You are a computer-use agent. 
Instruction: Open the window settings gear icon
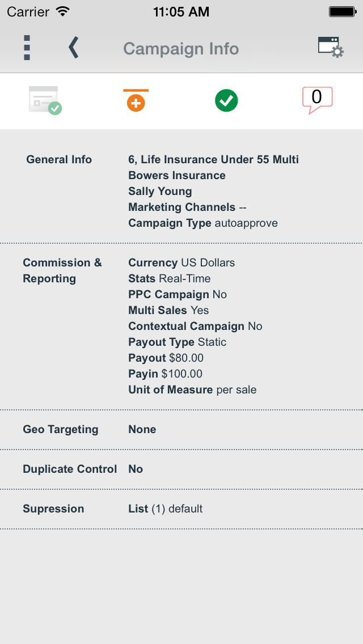pos(330,48)
